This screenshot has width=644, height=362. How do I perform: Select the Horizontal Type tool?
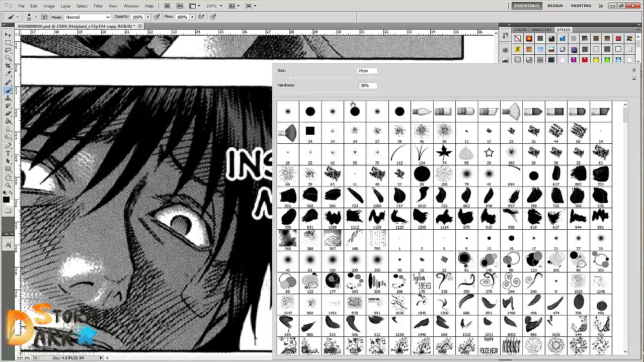pyautogui.click(x=8, y=153)
